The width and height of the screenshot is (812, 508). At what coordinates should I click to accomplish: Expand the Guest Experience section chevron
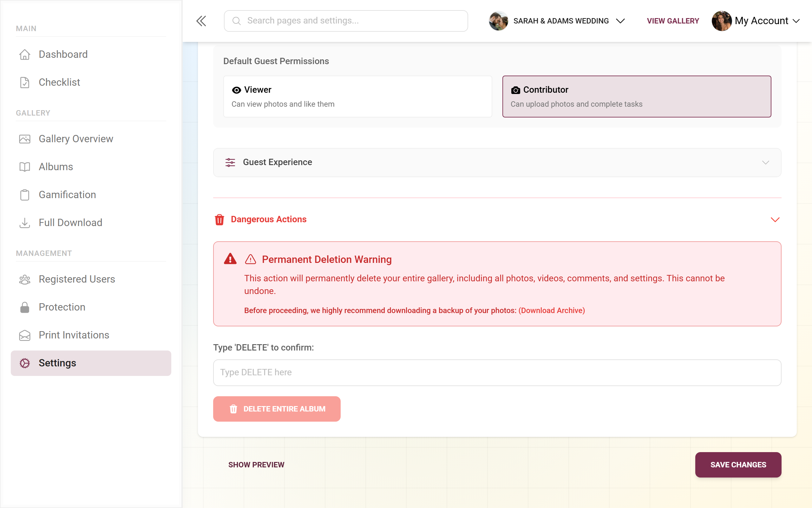point(765,162)
